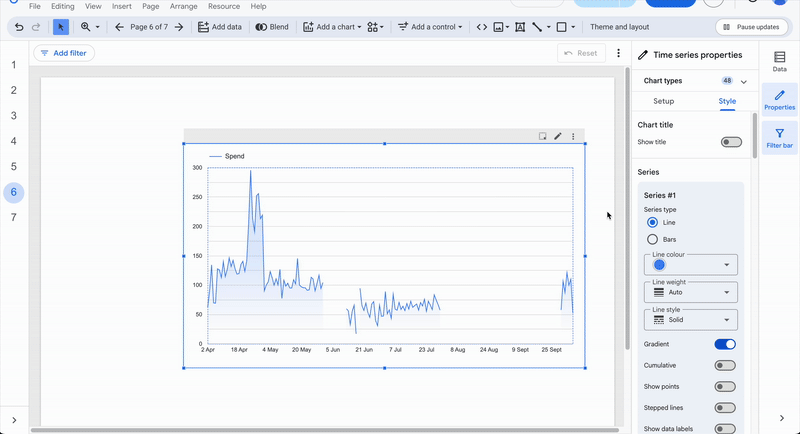This screenshot has height=434, width=800.
Task: Toggle Show title switch
Action: pyautogui.click(x=731, y=142)
